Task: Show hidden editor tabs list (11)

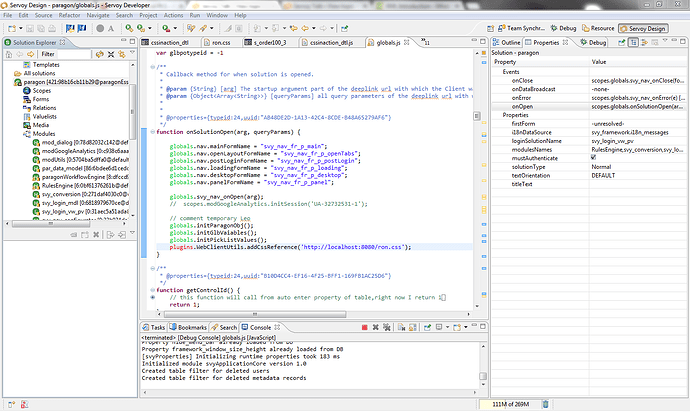Action: pos(425,42)
